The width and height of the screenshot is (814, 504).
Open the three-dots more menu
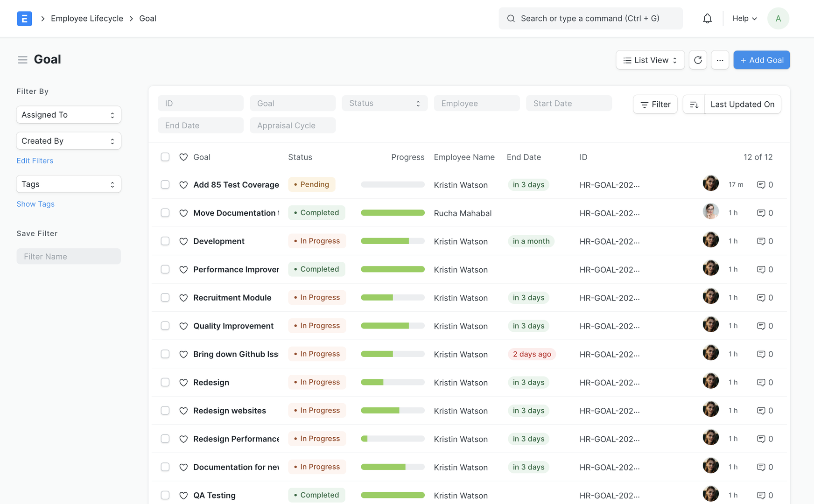point(720,60)
